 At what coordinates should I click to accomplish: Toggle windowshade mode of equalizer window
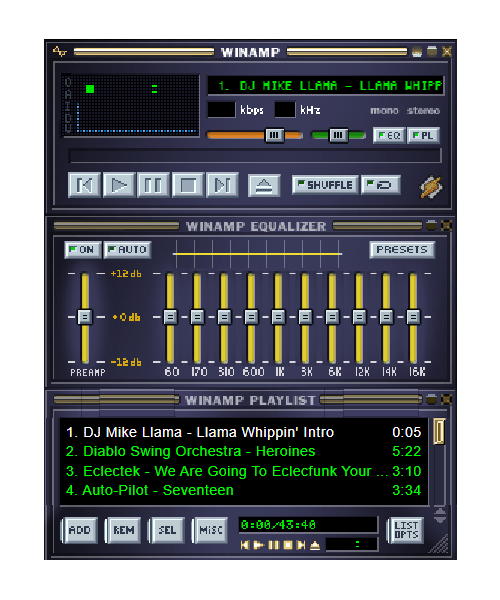click(432, 226)
